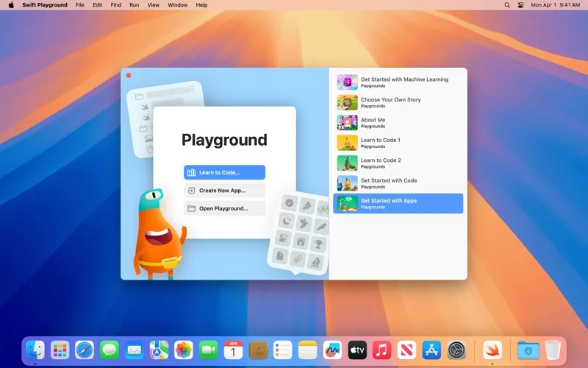Open Control Center from menu bar

(520, 5)
